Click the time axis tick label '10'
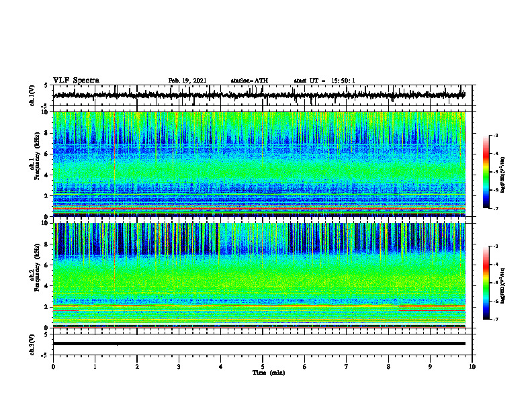This screenshot has width=532, height=411. pos(472,367)
